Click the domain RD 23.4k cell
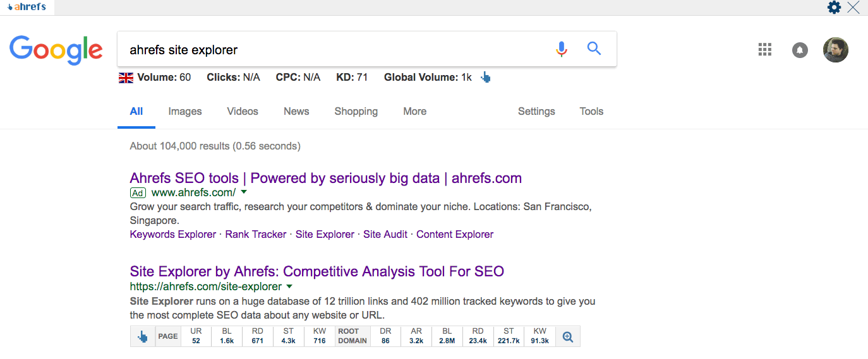The width and height of the screenshot is (868, 359). pyautogui.click(x=478, y=336)
